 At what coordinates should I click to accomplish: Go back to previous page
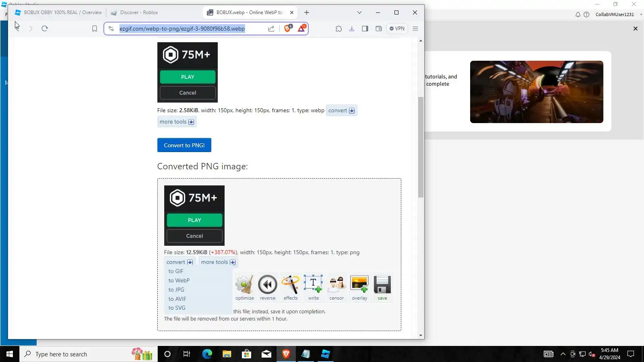(17, 29)
